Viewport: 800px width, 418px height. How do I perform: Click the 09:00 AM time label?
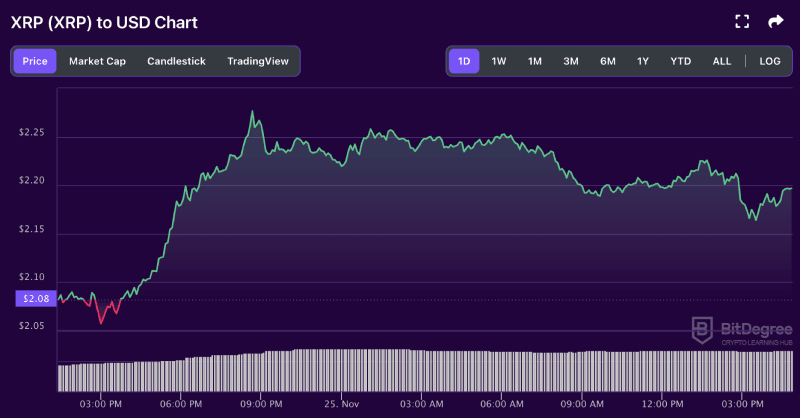coord(582,404)
